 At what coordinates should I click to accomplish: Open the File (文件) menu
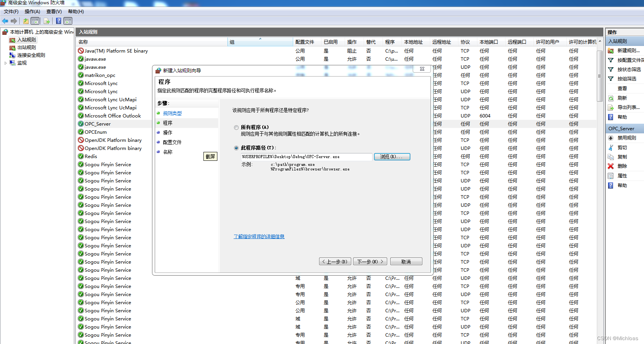[11, 12]
